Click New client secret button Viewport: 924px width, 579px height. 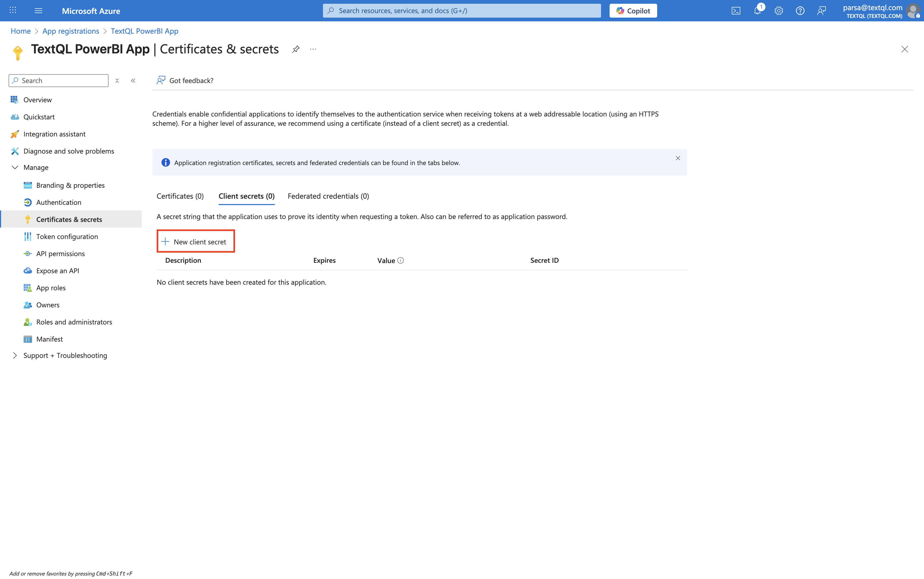click(195, 242)
